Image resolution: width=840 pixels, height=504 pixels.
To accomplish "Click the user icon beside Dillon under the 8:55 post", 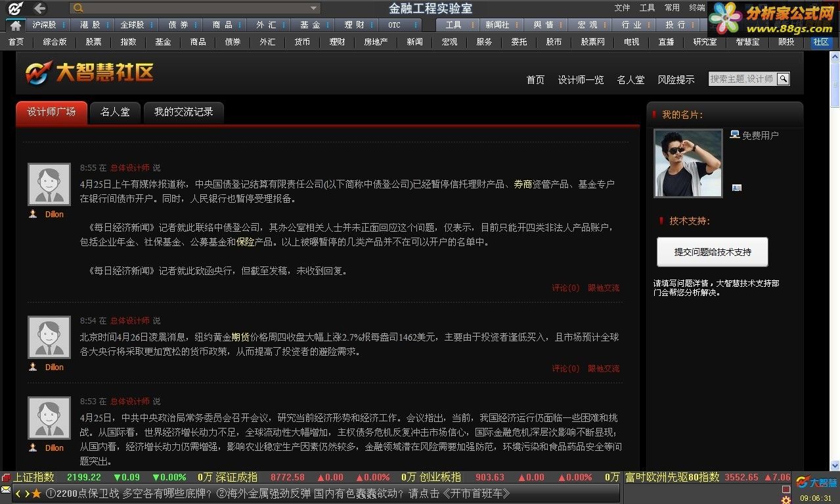I will click(33, 214).
